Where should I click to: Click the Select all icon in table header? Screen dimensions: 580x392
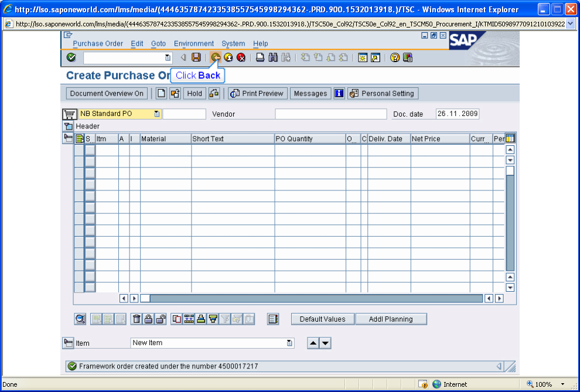tap(79, 139)
